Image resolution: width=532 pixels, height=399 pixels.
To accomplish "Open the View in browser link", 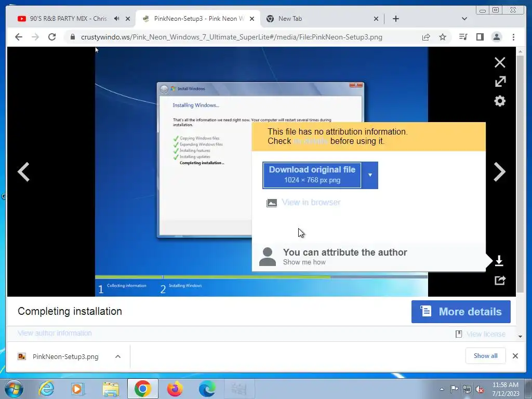I will [311, 203].
